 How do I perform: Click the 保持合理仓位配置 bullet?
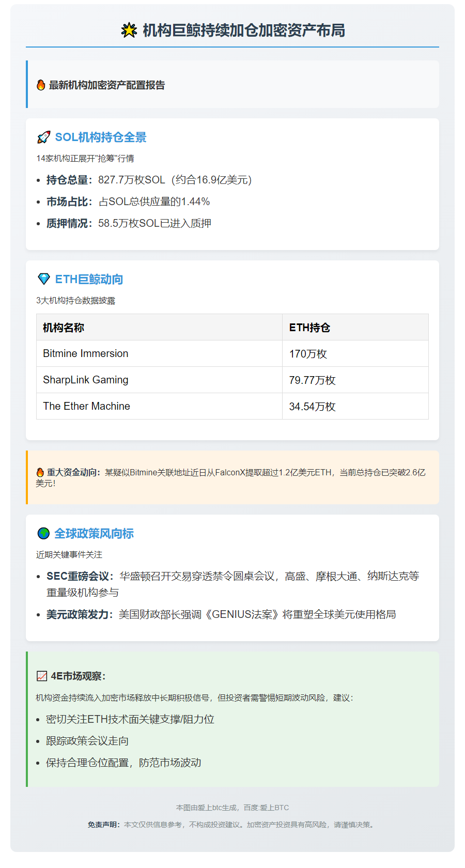[123, 763]
